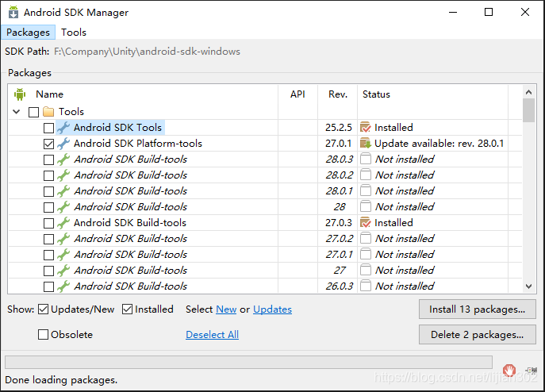The width and height of the screenshot is (545, 392).
Task: Check the Tools folder checkbox
Action: click(x=33, y=112)
